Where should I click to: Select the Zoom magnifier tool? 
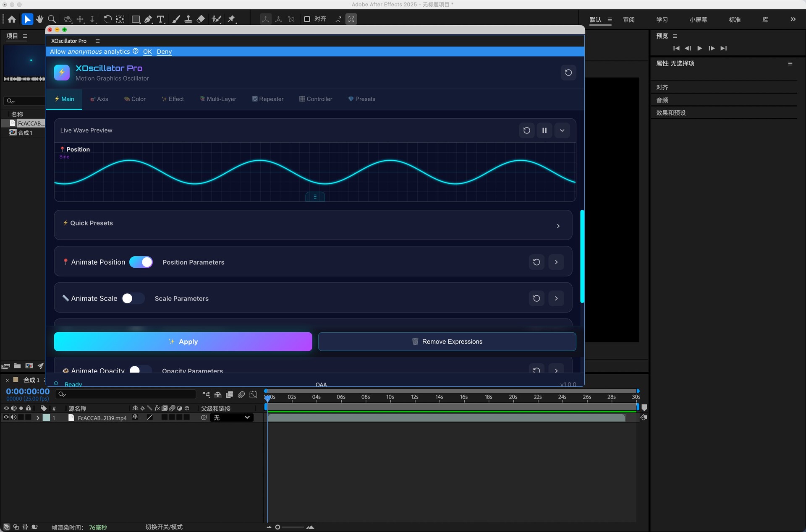(52, 19)
